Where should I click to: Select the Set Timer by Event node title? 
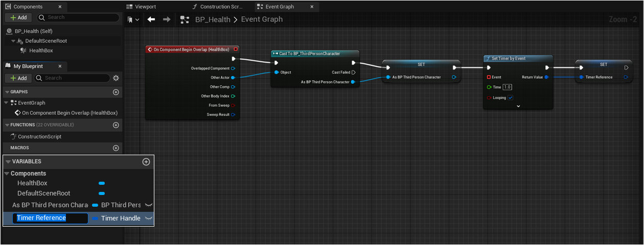[x=509, y=59]
